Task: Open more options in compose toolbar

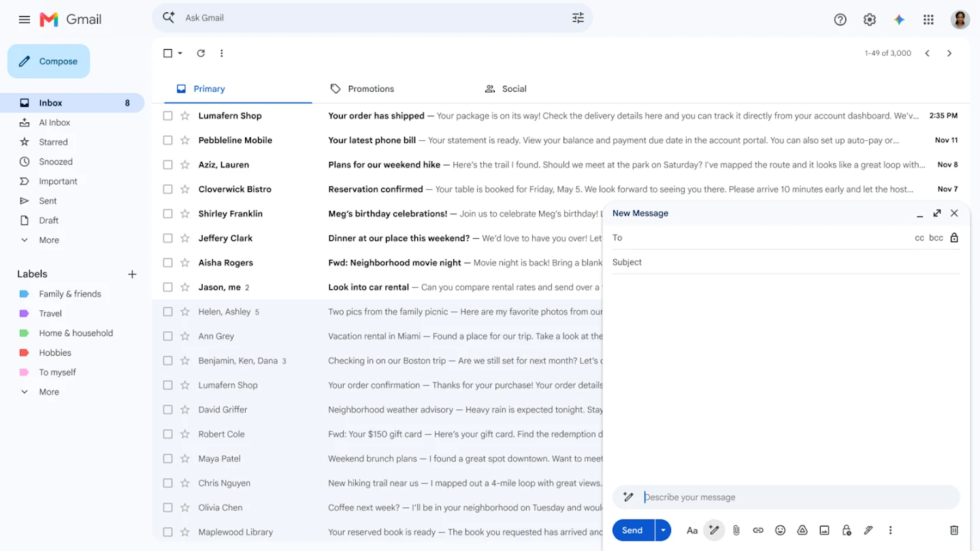Action: coord(890,531)
